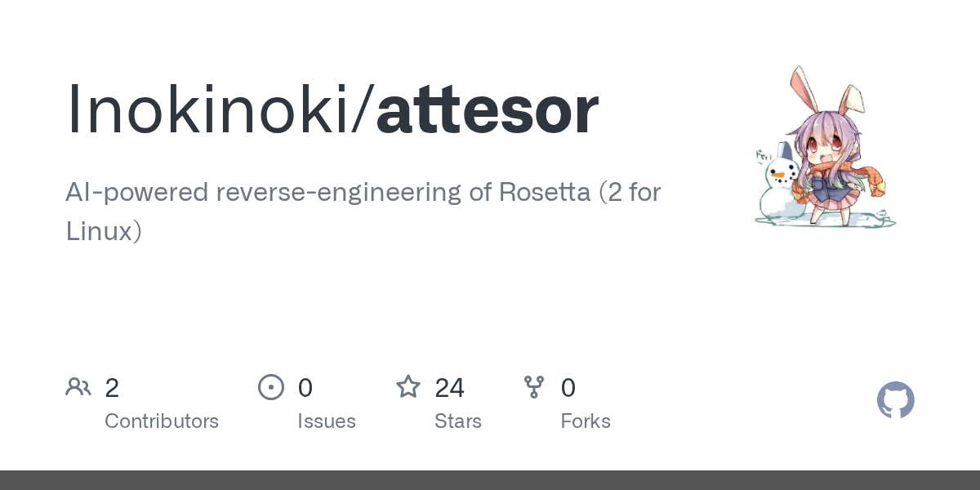Click the fork count zero above Forks
980x490 pixels.
568,388
